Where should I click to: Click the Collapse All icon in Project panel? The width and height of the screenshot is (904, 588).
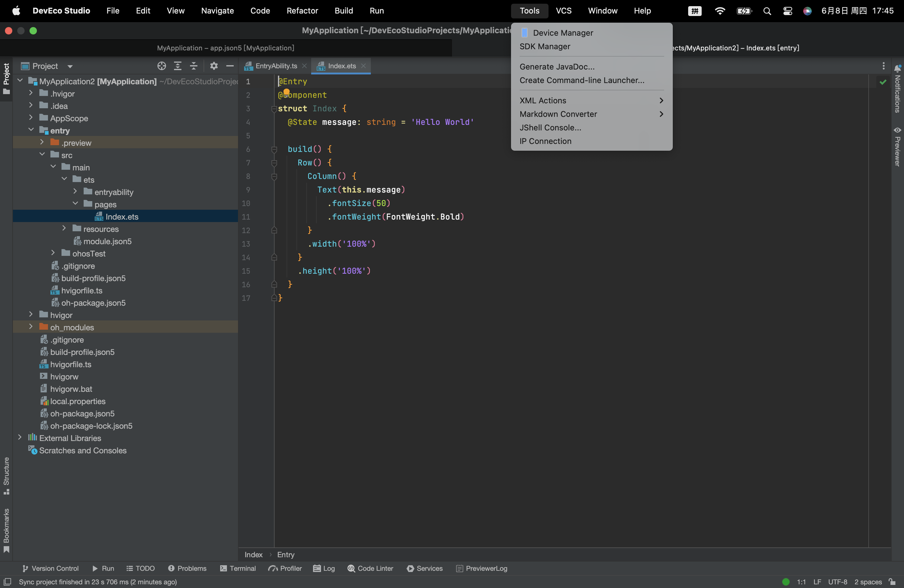click(x=194, y=66)
